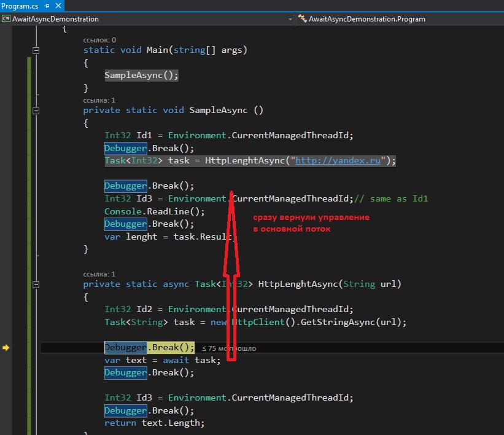Viewport: 504px width, 435px height.
Task: Pin the Program.cs tab
Action: (x=47, y=6)
